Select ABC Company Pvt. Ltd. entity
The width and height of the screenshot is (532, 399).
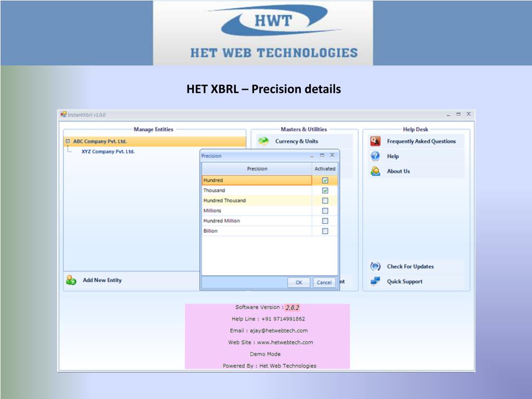click(100, 141)
